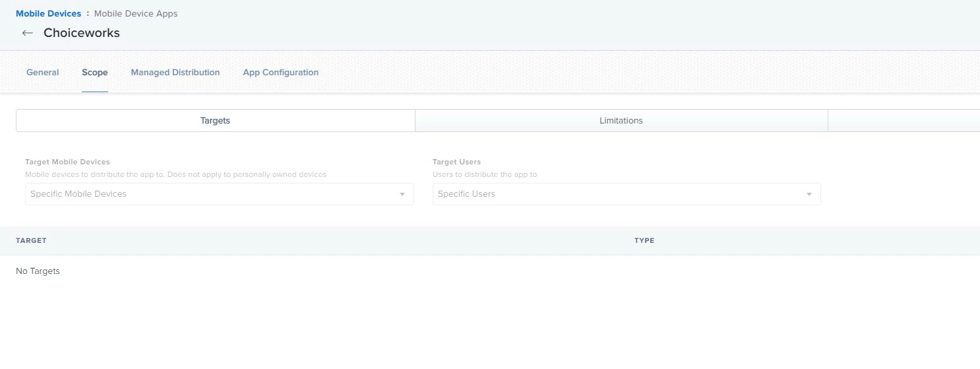Open the Specific Users dropdown
The height and width of the screenshot is (369, 980).
(627, 194)
